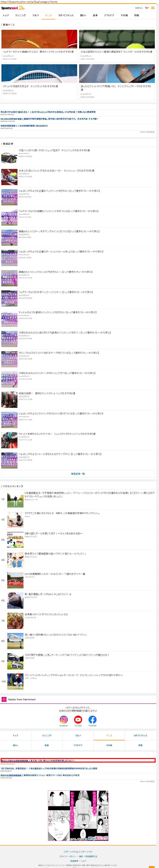Click the 新着記事一覧 button

click(x=78, y=473)
